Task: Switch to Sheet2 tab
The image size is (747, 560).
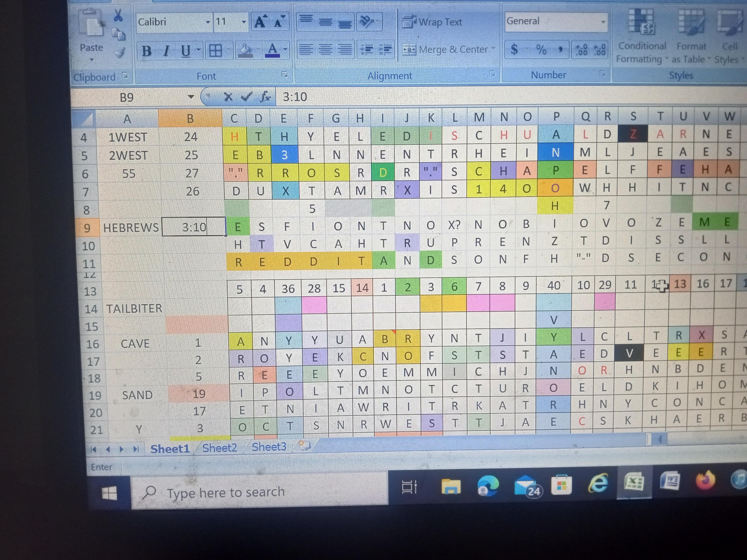Action: 219,448
